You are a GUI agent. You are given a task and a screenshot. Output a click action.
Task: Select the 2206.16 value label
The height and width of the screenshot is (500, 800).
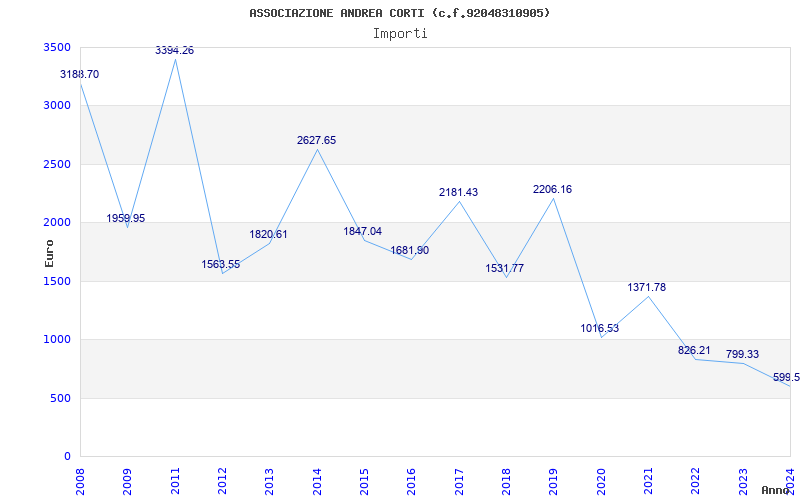coord(553,189)
